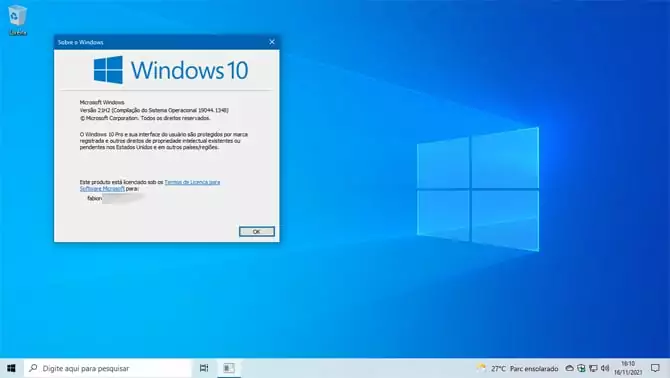Open the clock and date flyout

[628, 368]
